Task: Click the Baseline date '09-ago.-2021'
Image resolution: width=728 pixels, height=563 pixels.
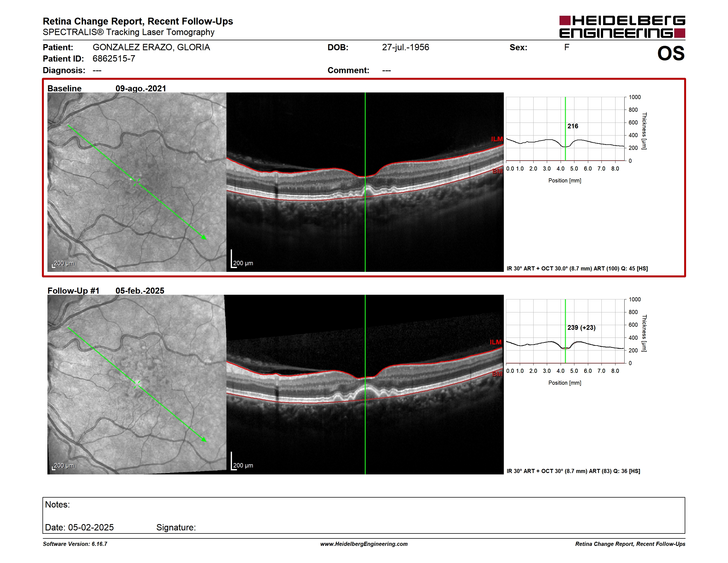Action: pos(141,88)
